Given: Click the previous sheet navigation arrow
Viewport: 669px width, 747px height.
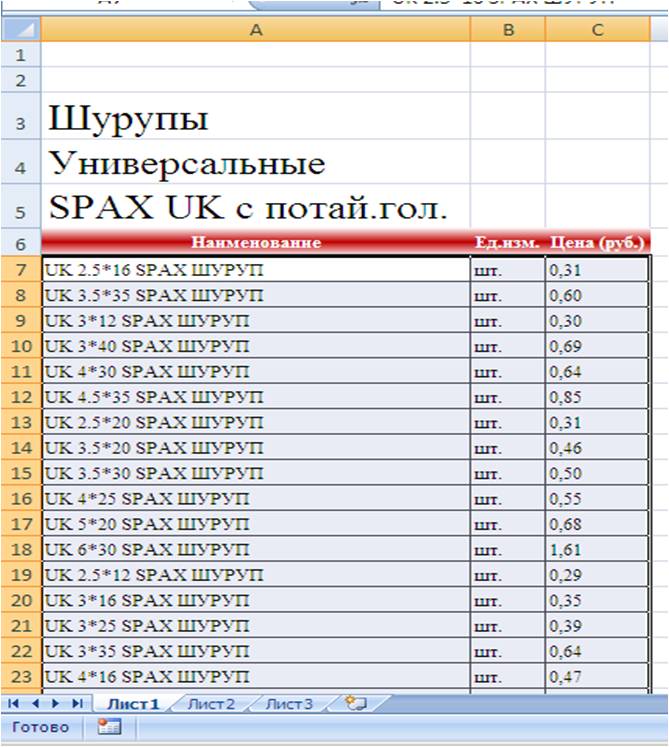Looking at the screenshot, I should (36, 704).
